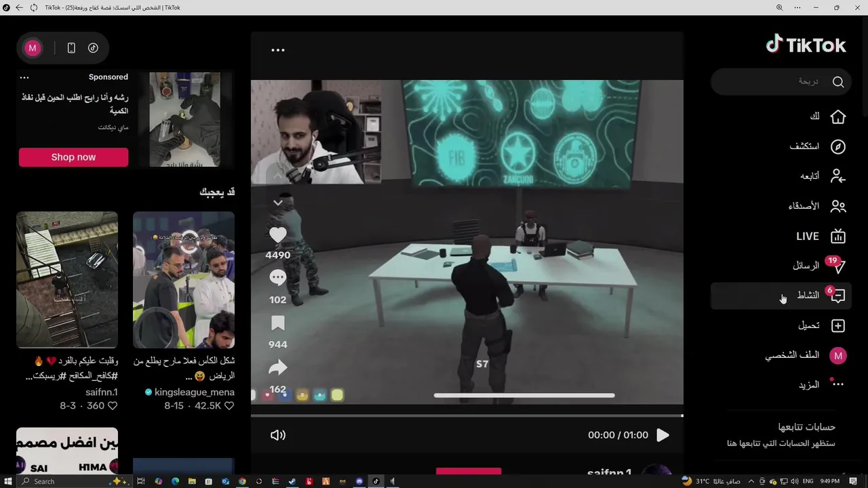Open the video comments bubble icon

coord(278,278)
